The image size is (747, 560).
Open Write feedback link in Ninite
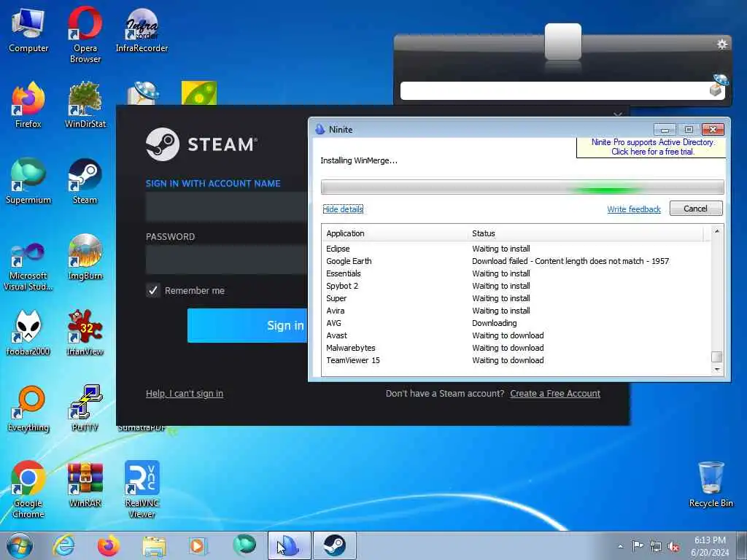pos(634,209)
